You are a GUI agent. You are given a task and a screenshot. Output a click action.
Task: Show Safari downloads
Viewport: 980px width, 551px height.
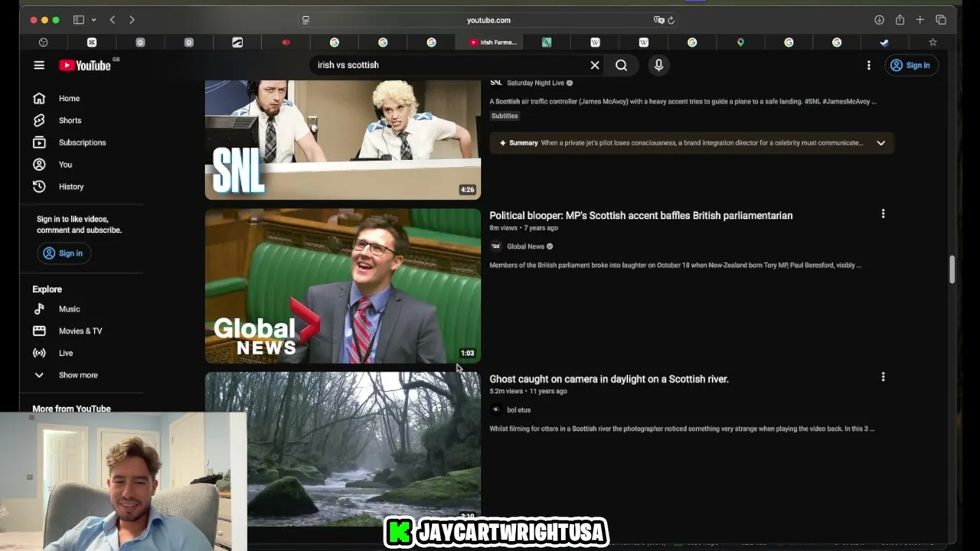click(x=879, y=20)
